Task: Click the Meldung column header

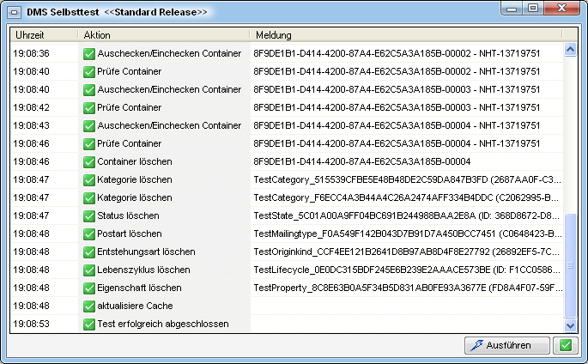Action: pos(405,35)
